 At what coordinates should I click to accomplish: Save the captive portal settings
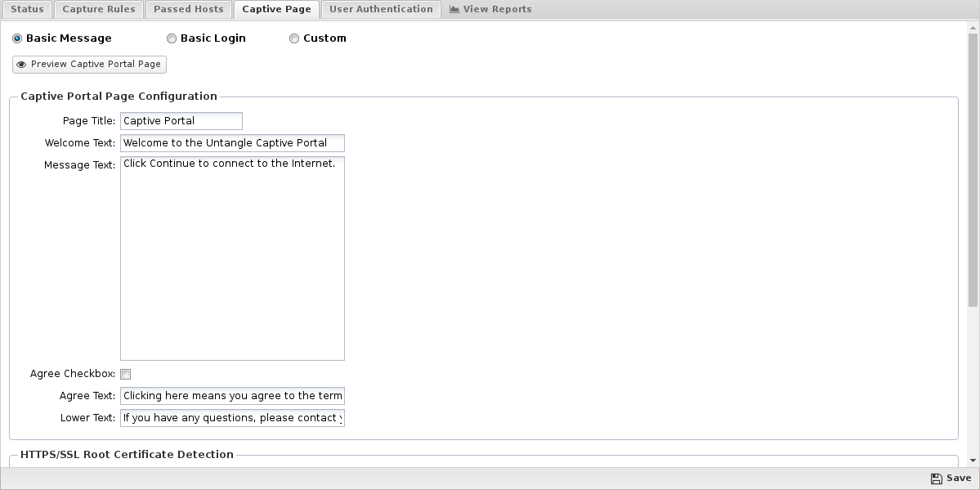pos(951,479)
